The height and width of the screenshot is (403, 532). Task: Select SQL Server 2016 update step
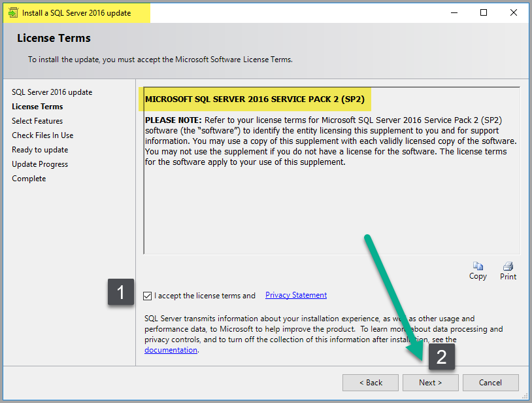(52, 92)
